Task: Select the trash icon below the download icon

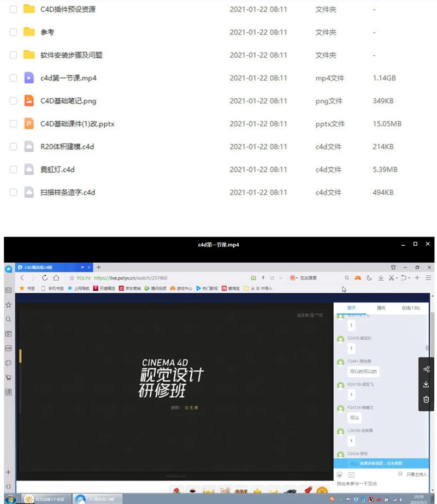Action: [x=426, y=399]
